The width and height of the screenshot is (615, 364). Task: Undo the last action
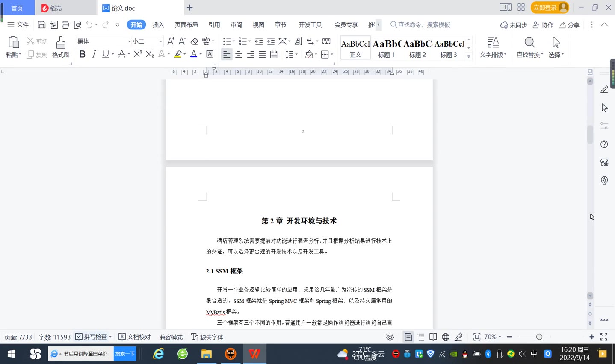[x=89, y=25]
